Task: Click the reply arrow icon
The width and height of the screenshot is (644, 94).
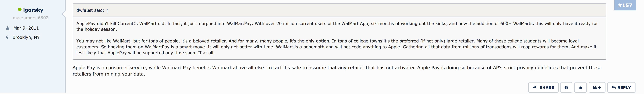Action: (x=613, y=88)
